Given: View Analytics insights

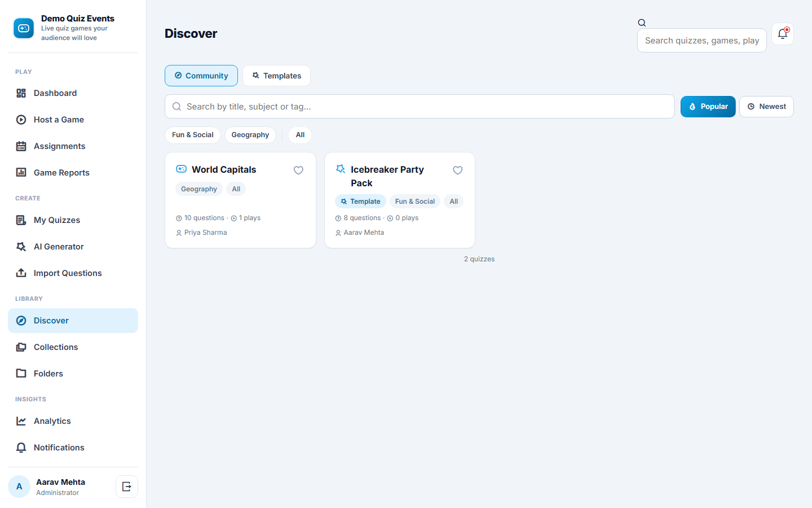Looking at the screenshot, I should [x=73, y=421].
